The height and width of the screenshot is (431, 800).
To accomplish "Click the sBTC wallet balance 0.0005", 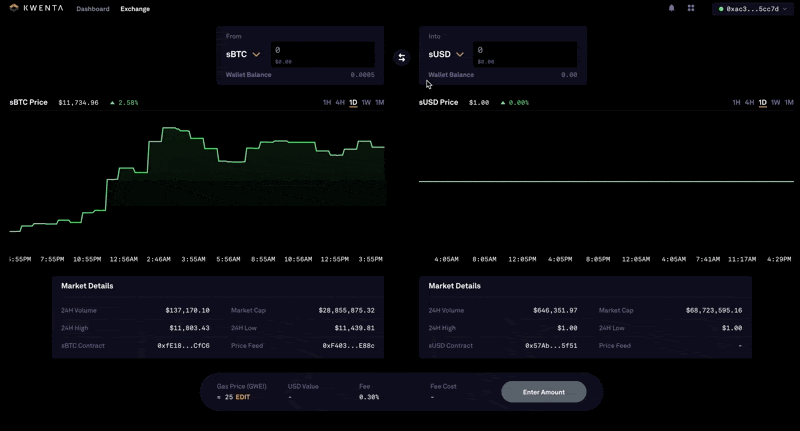I will [x=362, y=74].
